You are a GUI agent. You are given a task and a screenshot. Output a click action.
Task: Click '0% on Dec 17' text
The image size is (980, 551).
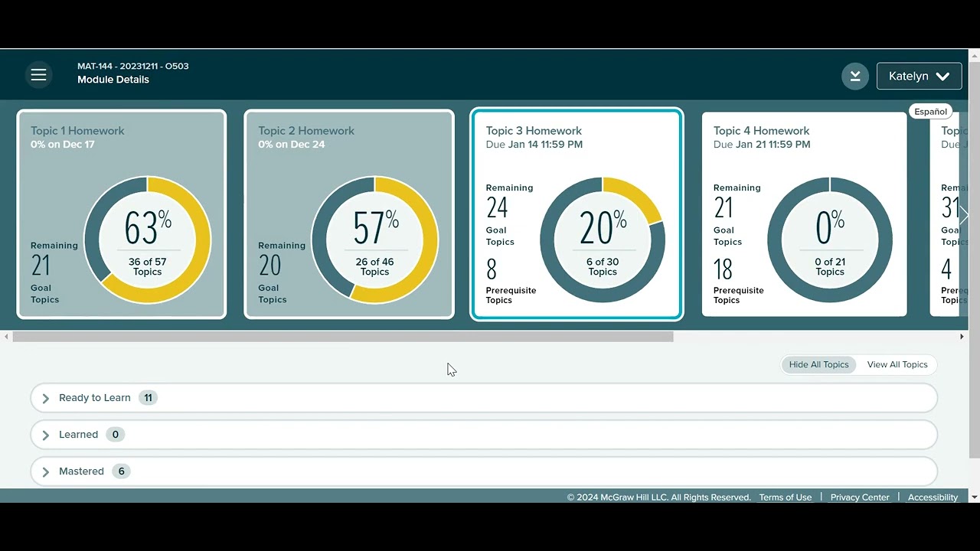point(63,144)
